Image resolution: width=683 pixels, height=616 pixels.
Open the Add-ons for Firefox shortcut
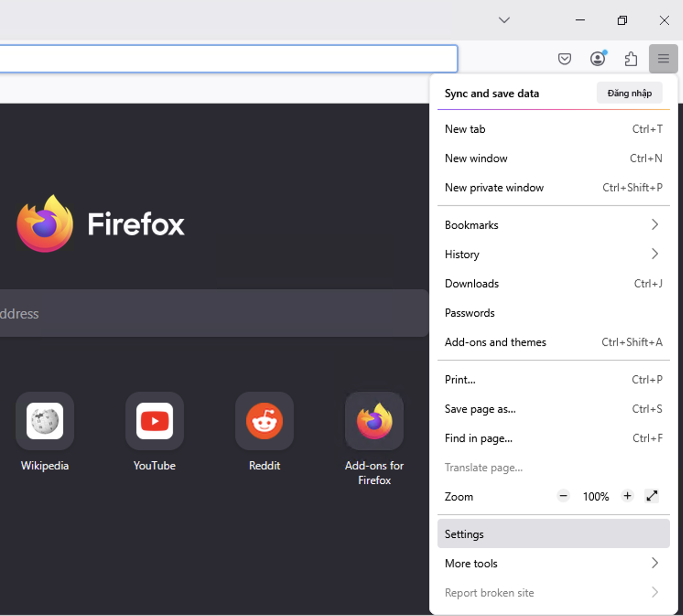374,421
